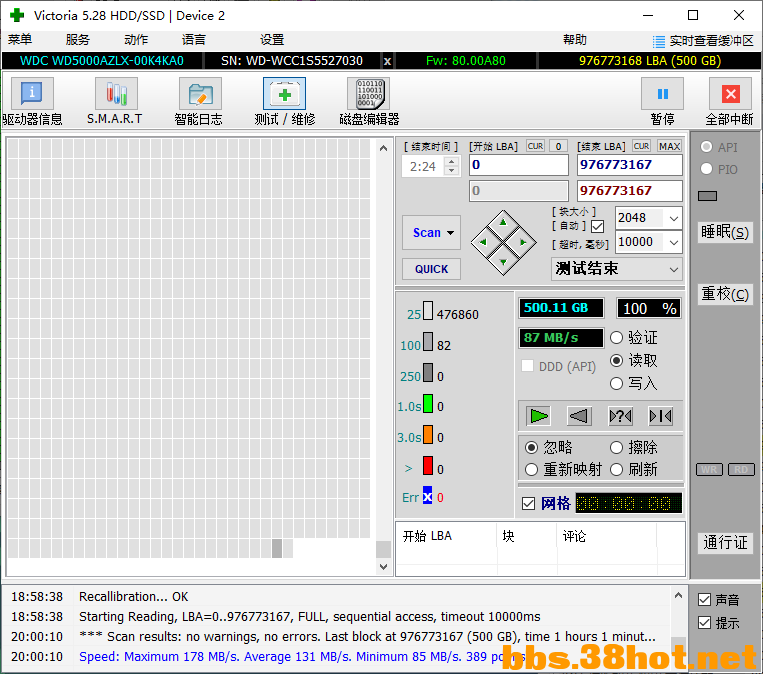Viewport: 763px width, 674px height.
Task: Click the up arrow in diamond navigator
Action: tap(503, 223)
